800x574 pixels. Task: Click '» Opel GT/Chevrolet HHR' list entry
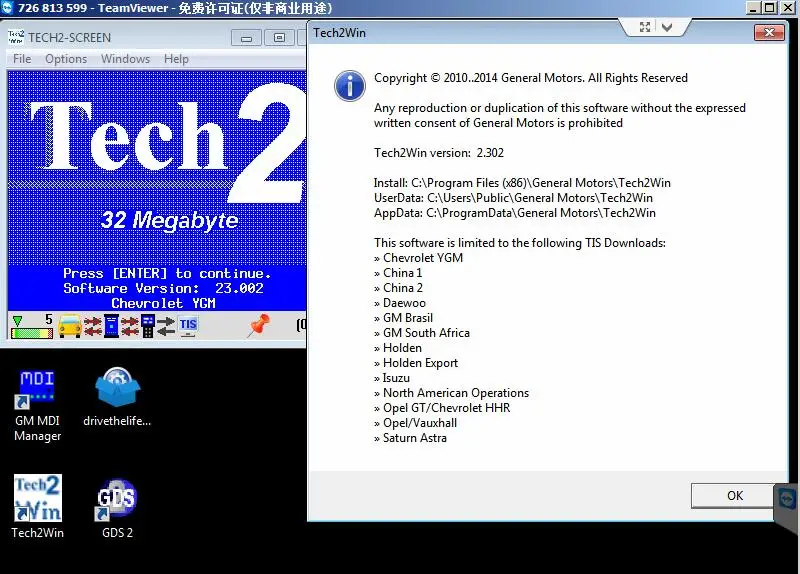442,408
